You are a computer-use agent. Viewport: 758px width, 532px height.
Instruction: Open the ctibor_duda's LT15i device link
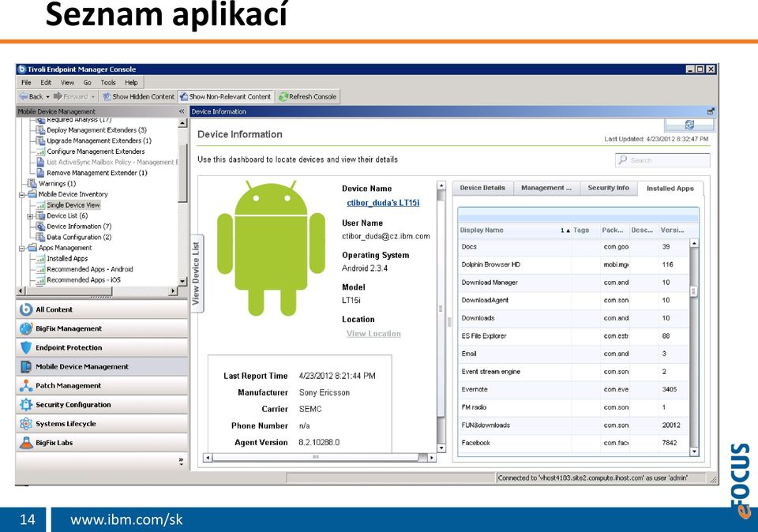[383, 203]
